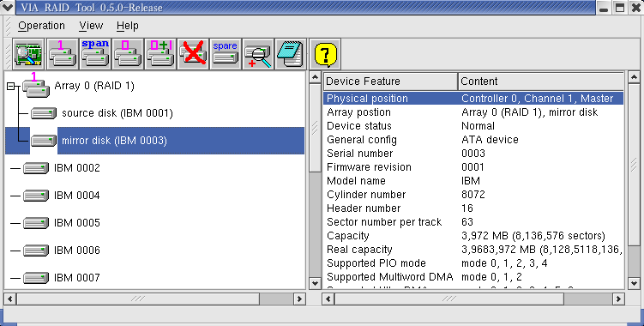
Task: Select IBM 0006 disk in tree
Action: (x=77, y=250)
